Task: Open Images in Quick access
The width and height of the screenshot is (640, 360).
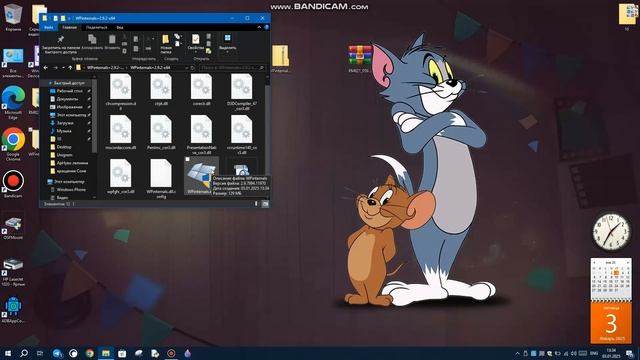Action: coord(69,107)
